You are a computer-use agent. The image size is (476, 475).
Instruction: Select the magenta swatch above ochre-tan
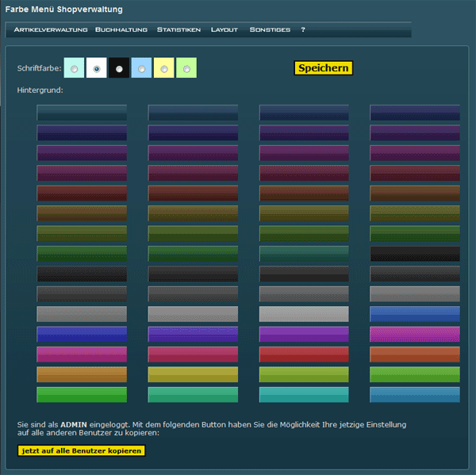point(82,354)
